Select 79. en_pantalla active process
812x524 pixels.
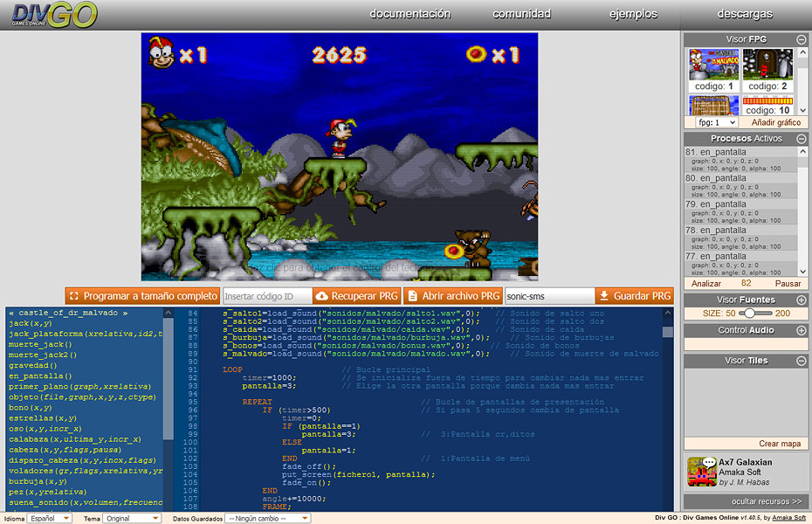[740, 211]
